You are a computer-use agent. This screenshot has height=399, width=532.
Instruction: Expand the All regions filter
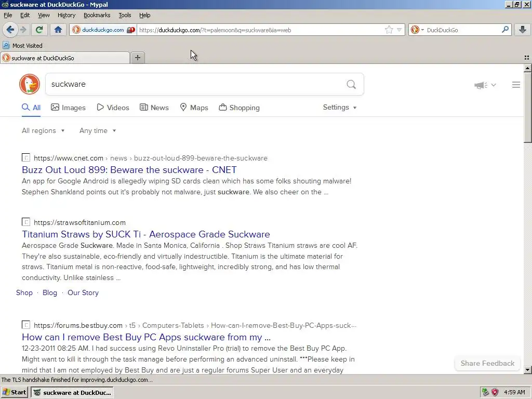click(43, 130)
